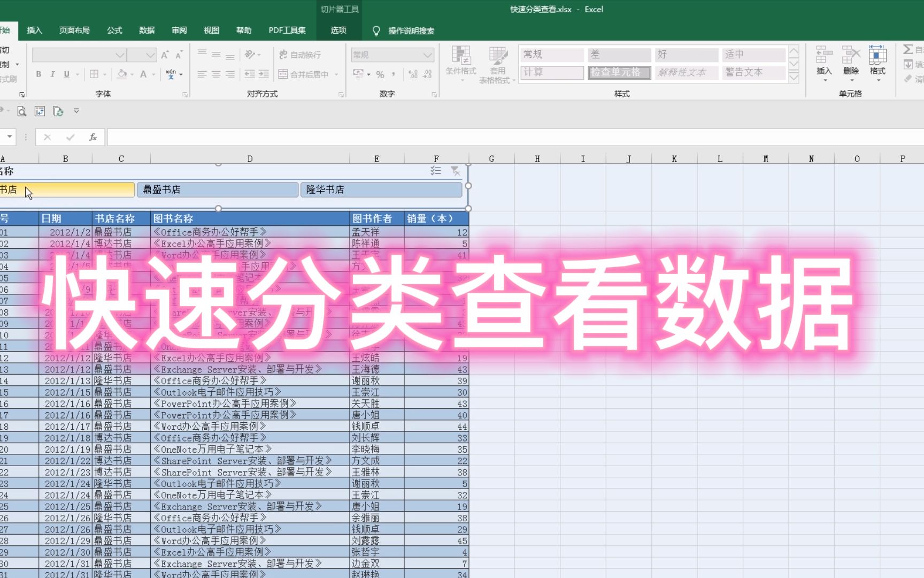924x578 pixels.
Task: Open the Formulas (公式) tab
Action: [114, 31]
